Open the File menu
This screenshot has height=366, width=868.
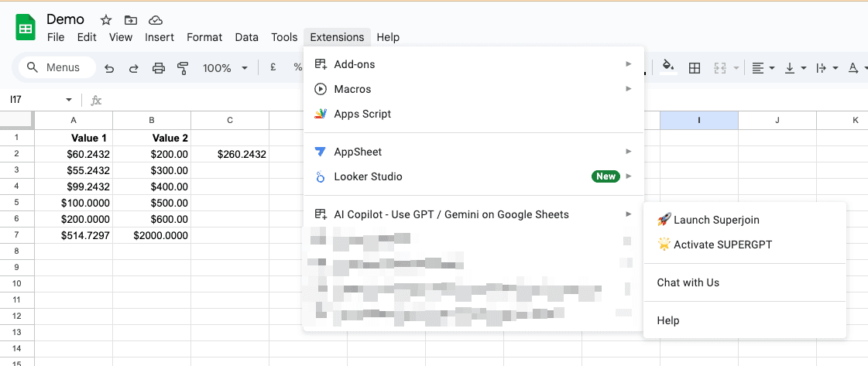(56, 38)
